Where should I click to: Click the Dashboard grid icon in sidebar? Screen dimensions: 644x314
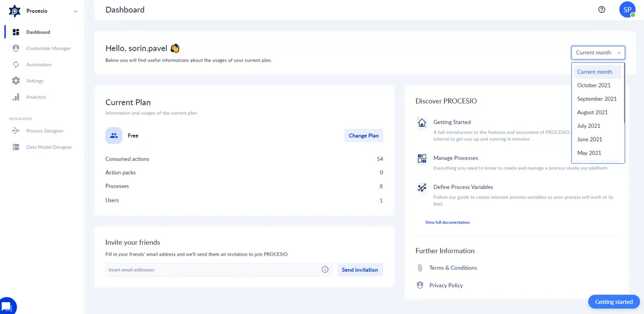coord(16,32)
